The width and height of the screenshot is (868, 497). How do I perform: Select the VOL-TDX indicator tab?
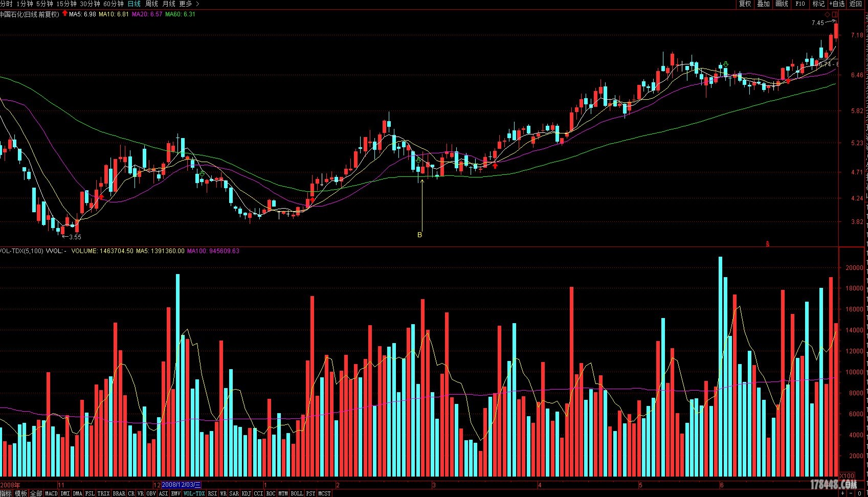pyautogui.click(x=194, y=493)
